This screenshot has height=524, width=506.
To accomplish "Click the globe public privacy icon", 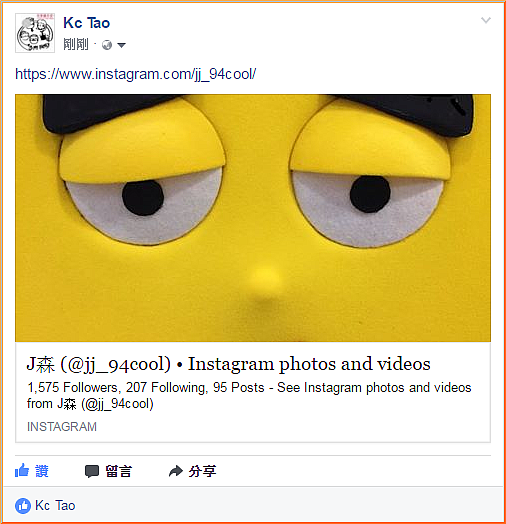I will point(107,45).
